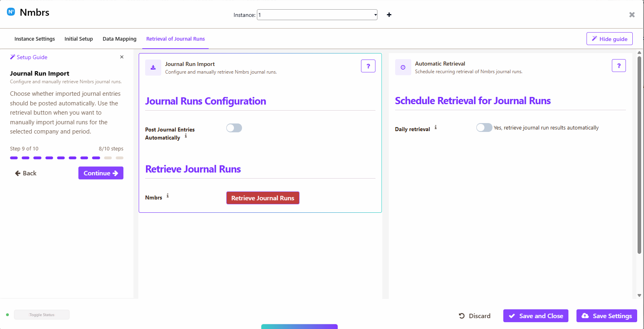Image resolution: width=644 pixels, height=329 pixels.
Task: Click Save and Close
Action: pos(536,316)
